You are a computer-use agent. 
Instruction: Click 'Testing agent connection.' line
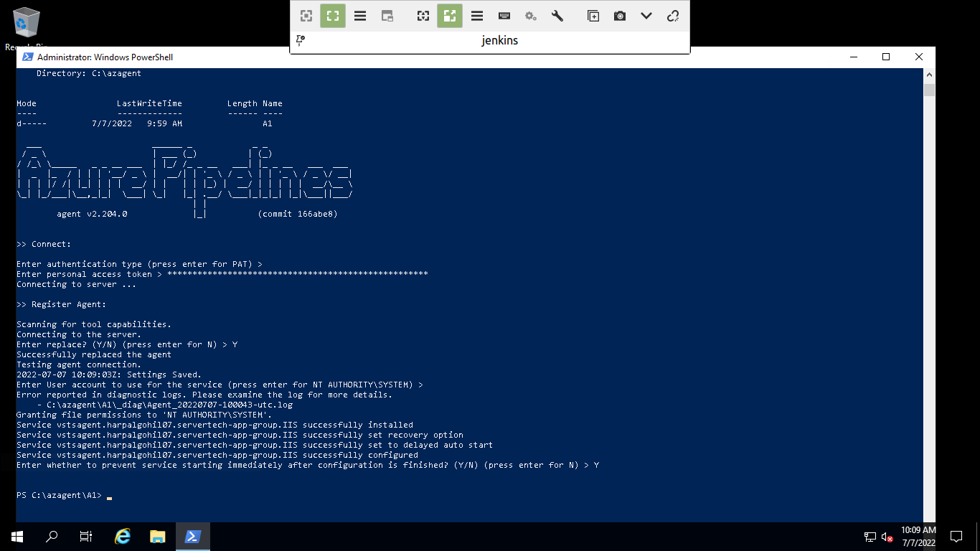pos(79,364)
